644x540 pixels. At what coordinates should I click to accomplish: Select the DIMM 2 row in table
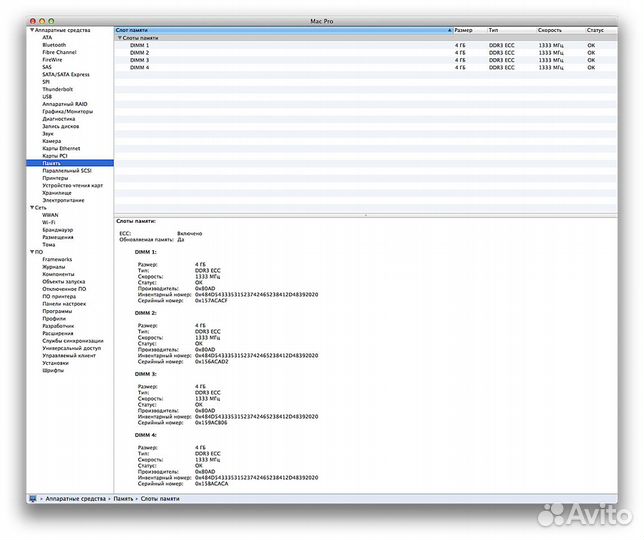pos(366,53)
